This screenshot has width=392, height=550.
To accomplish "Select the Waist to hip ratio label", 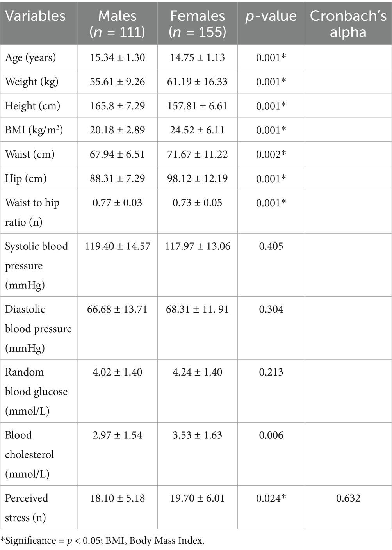I will click(32, 212).
